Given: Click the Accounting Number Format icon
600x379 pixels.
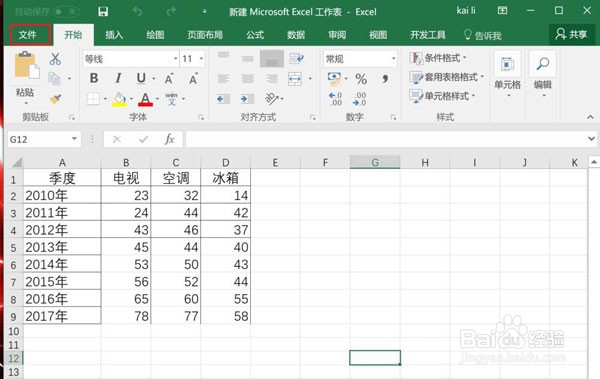Looking at the screenshot, I should 334,79.
